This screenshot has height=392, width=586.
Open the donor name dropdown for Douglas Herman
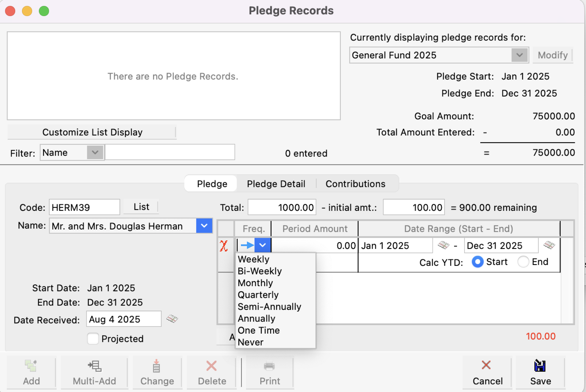point(204,226)
